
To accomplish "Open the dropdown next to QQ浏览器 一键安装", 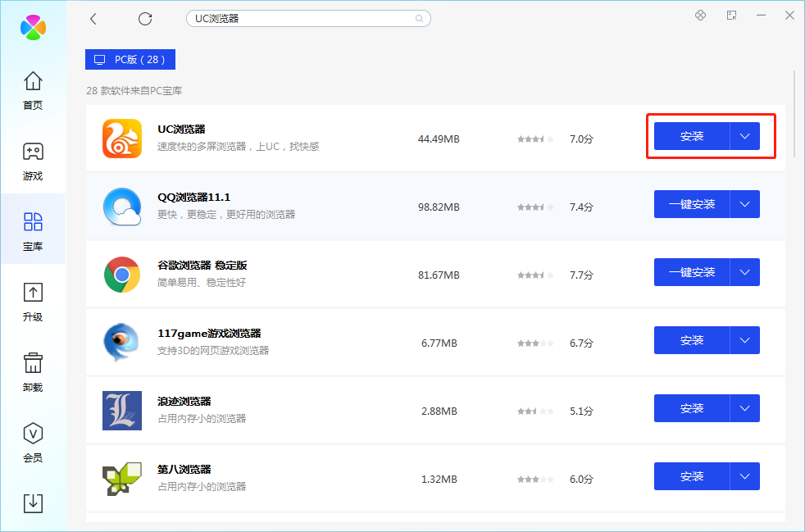I will click(x=744, y=204).
